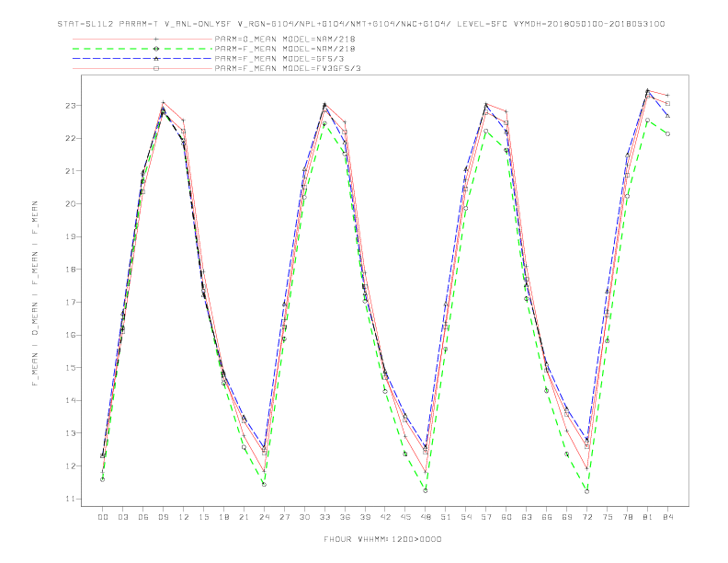Click x-axis tick label 66
This screenshot has width=728, height=563.
pos(547,517)
